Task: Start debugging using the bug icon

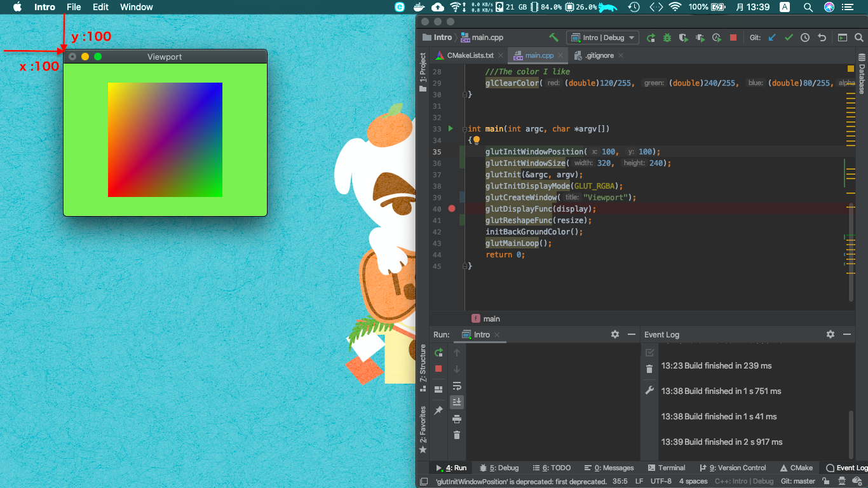Action: click(x=667, y=37)
